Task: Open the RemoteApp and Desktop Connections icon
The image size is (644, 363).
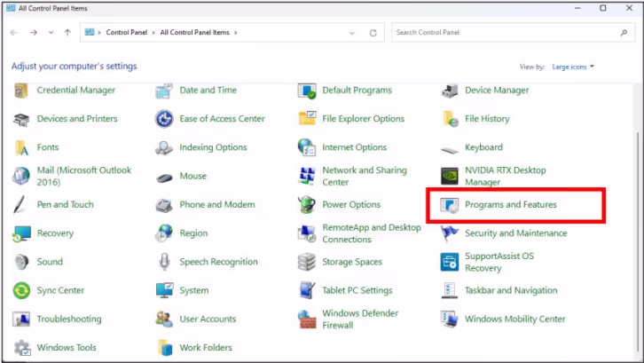Action: [x=307, y=233]
